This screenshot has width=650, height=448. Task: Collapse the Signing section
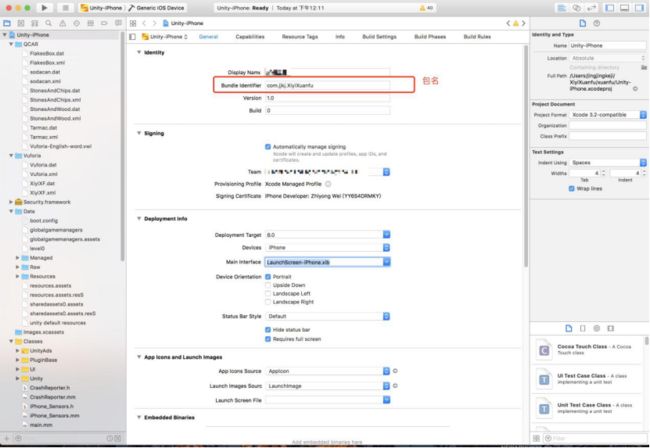139,133
